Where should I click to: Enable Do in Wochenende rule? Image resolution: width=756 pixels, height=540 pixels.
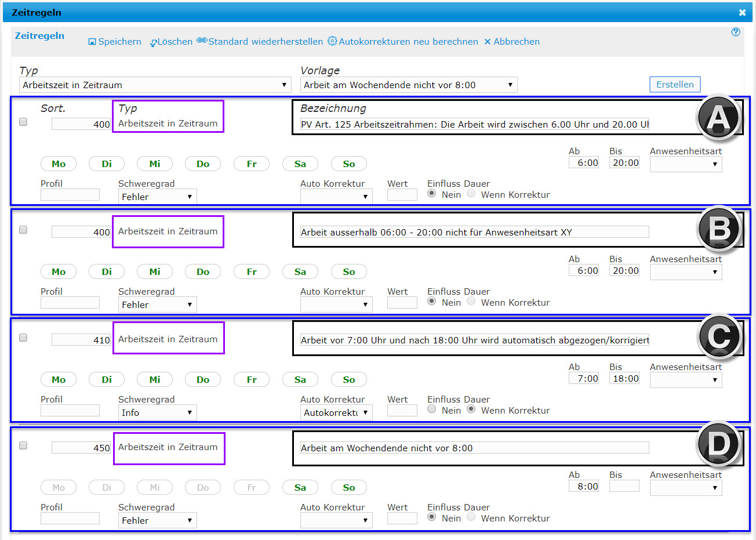203,487
